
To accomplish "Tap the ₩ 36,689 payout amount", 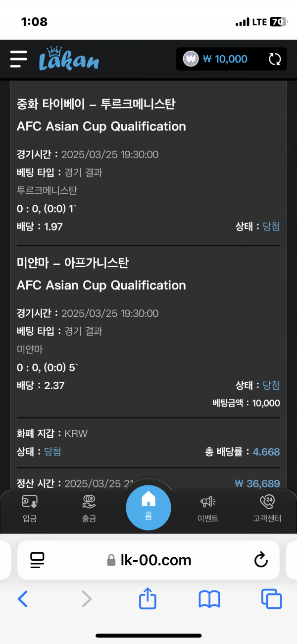I will coord(257,483).
